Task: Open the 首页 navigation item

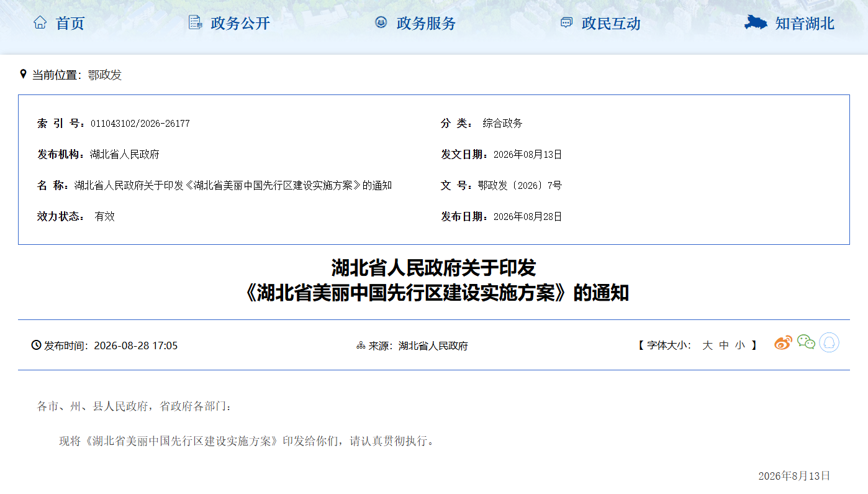Action: [x=70, y=24]
